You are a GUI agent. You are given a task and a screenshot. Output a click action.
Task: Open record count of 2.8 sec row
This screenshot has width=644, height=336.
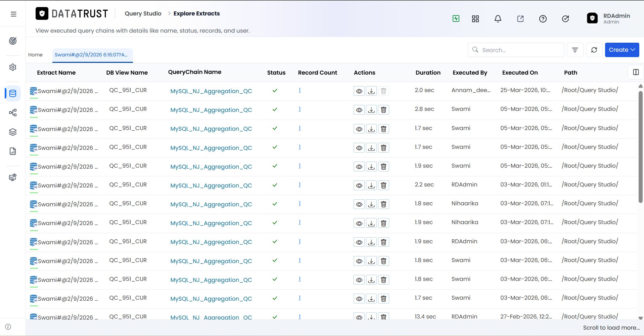pyautogui.click(x=300, y=109)
